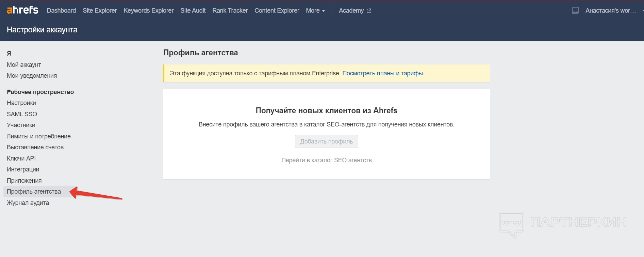Open Мой аккаунт settings
Viewport: 644px width, 257px height.
point(24,65)
